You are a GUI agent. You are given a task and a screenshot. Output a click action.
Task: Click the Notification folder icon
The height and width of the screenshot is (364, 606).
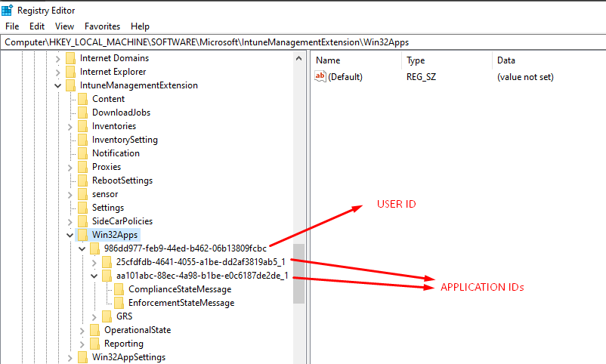point(82,153)
